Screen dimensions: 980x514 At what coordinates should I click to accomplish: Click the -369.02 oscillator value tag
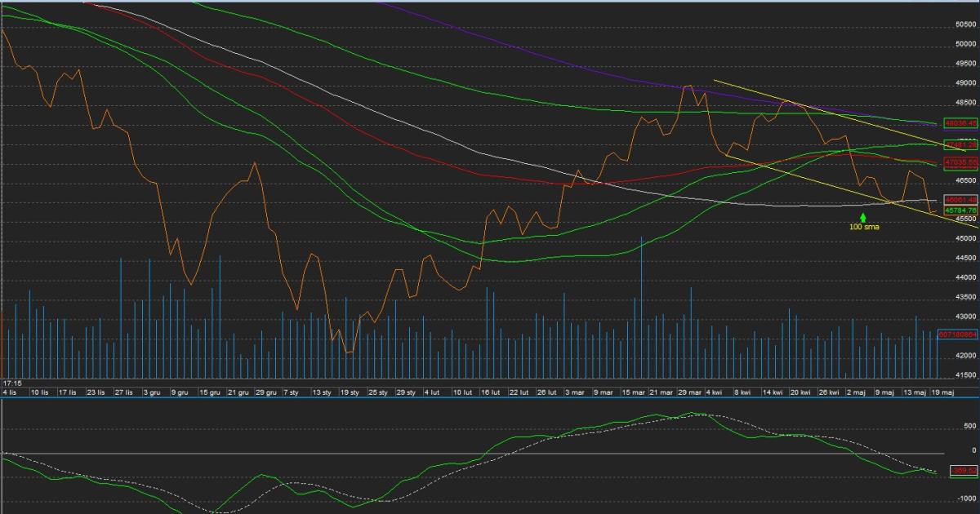964,471
